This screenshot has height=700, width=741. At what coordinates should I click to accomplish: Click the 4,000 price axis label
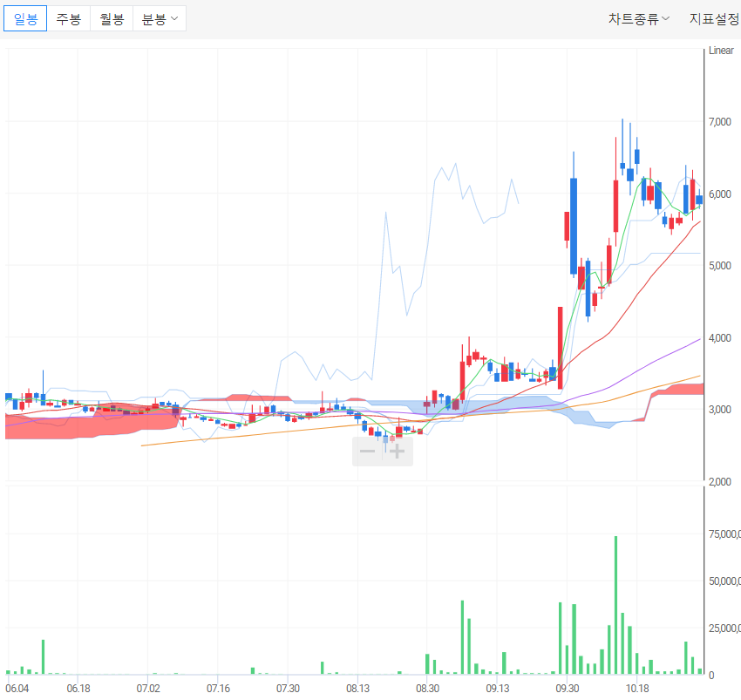pos(720,338)
